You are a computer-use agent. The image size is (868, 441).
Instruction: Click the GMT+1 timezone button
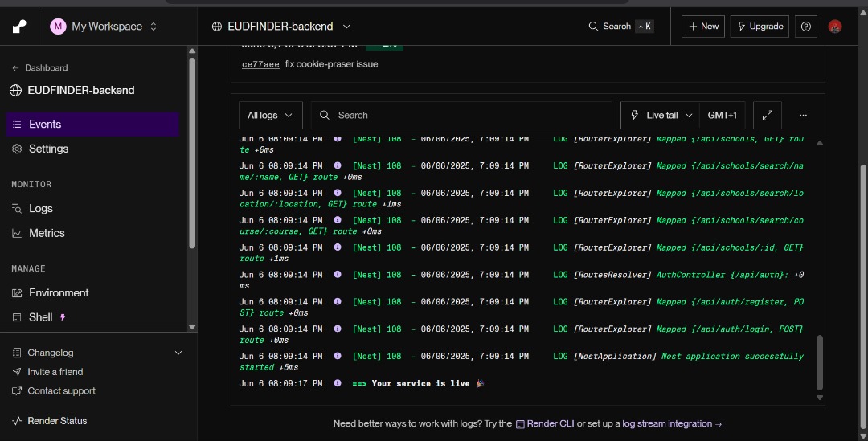[722, 115]
